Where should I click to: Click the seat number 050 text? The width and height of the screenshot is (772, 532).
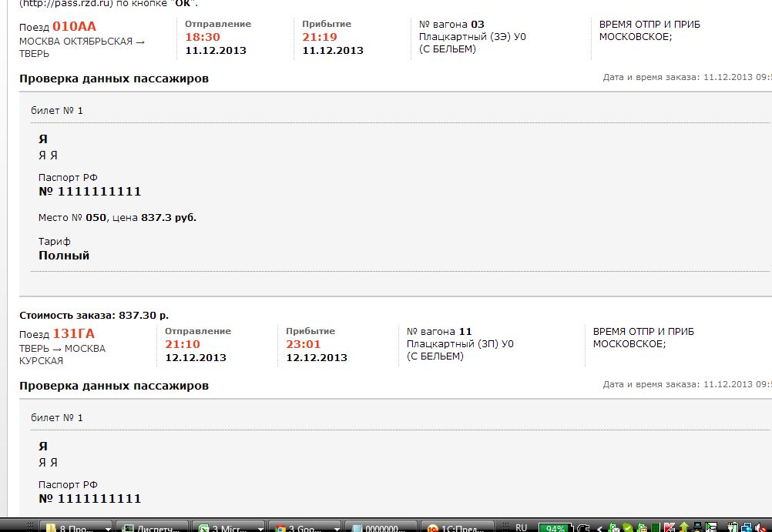point(96,218)
